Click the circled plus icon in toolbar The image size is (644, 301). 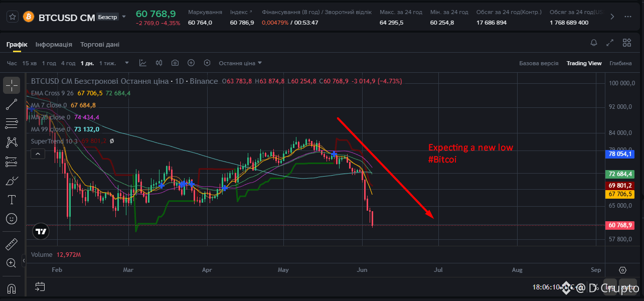click(x=191, y=63)
